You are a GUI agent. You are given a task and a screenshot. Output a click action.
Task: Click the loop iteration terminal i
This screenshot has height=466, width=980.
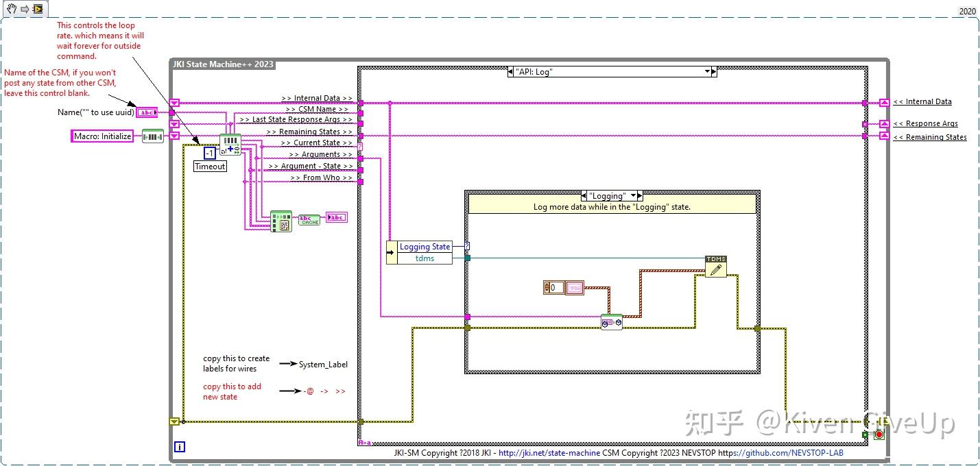click(x=179, y=447)
